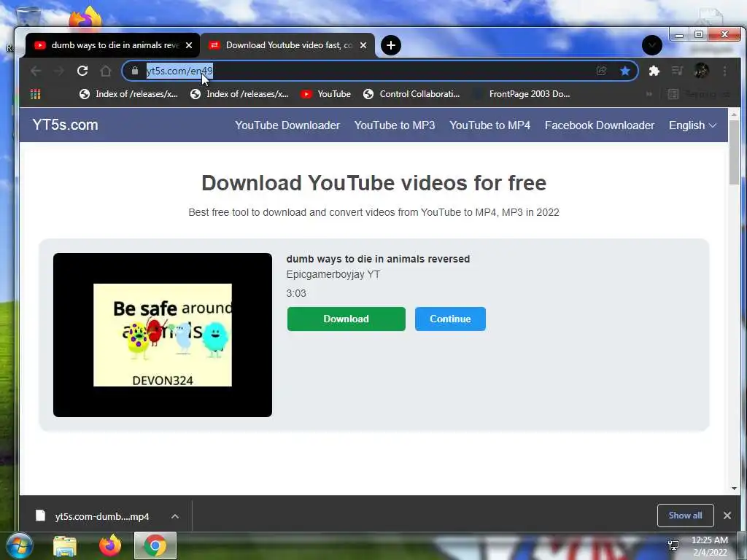Click the blue bookmark star icon
Screen dimensions: 747x560
point(625,71)
